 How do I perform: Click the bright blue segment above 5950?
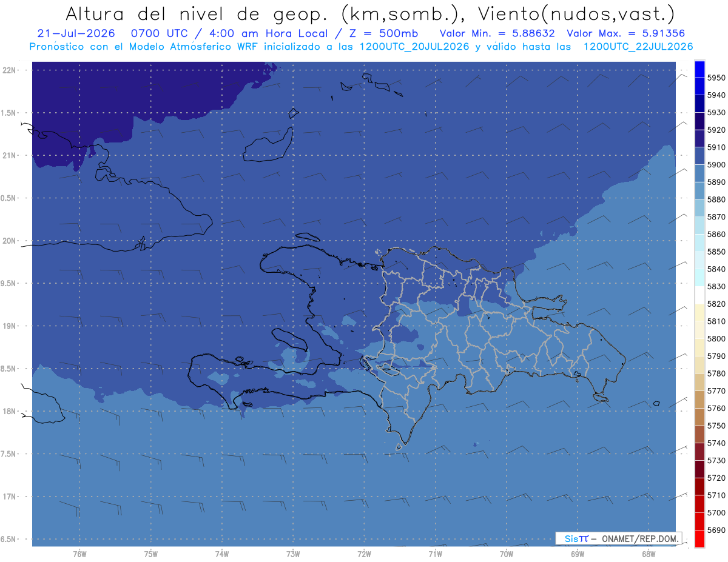(x=699, y=69)
